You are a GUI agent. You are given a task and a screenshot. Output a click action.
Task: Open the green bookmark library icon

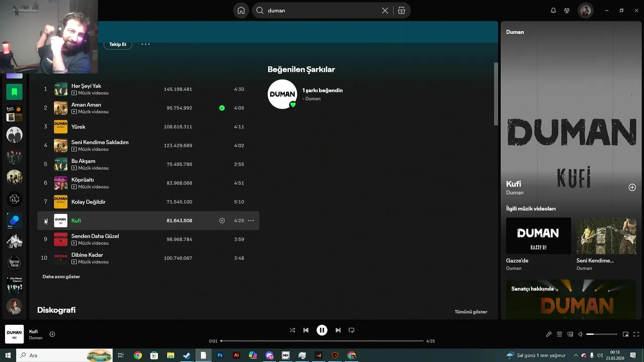coord(14,92)
